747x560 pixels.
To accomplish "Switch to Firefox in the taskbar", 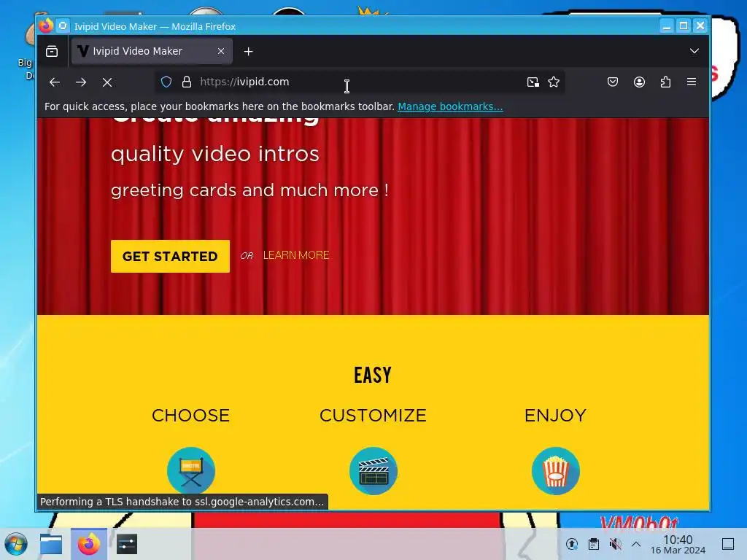I will [x=88, y=544].
